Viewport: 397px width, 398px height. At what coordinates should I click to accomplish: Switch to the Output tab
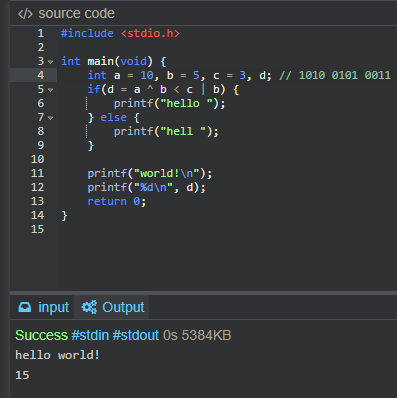113,307
